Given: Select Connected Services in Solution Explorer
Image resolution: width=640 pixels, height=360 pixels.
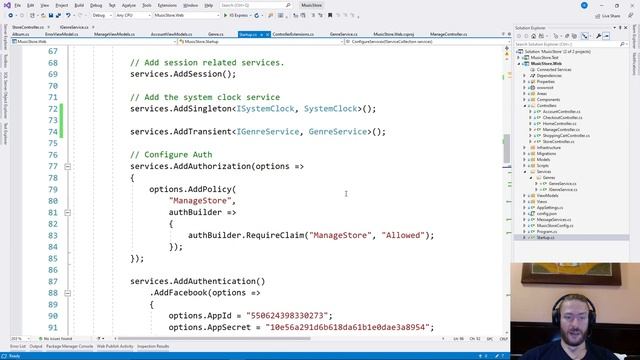Looking at the screenshot, I should 554,70.
